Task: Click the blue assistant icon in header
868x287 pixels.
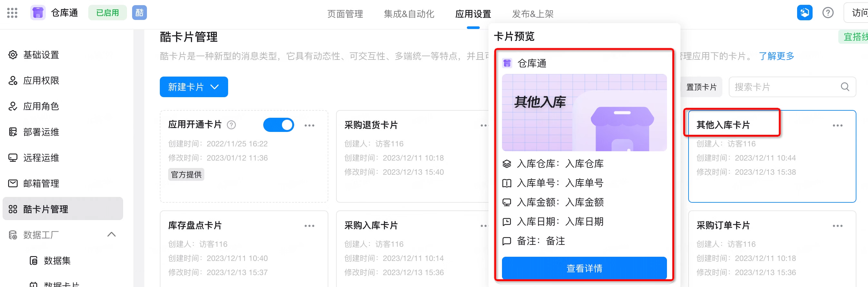Action: point(804,13)
